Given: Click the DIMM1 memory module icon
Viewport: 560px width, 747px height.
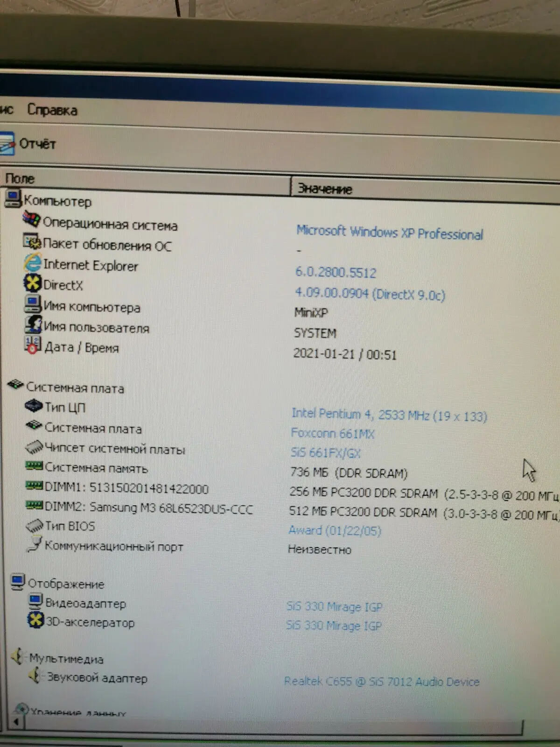Looking at the screenshot, I should pos(35,486).
